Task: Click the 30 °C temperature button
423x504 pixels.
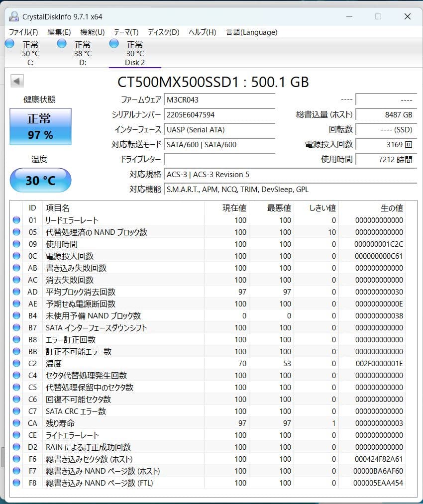Action: pyautogui.click(x=40, y=180)
